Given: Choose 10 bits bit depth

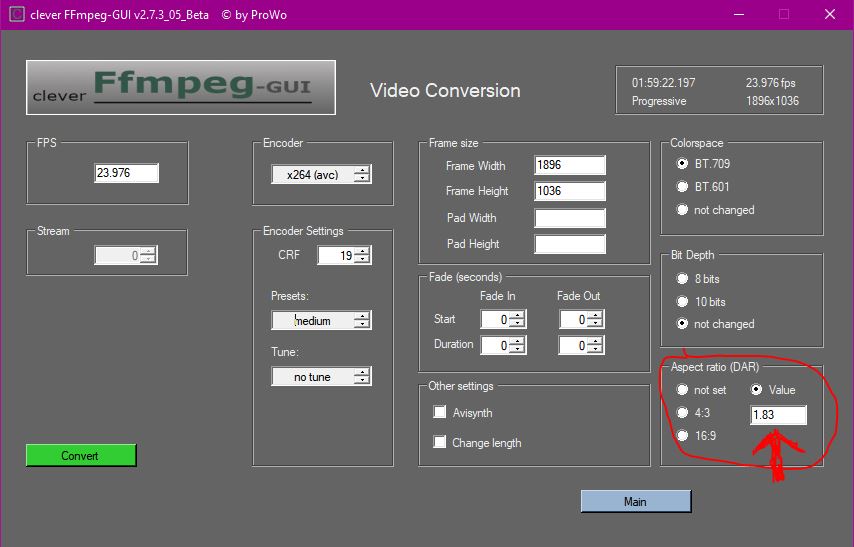Looking at the screenshot, I should pos(682,301).
